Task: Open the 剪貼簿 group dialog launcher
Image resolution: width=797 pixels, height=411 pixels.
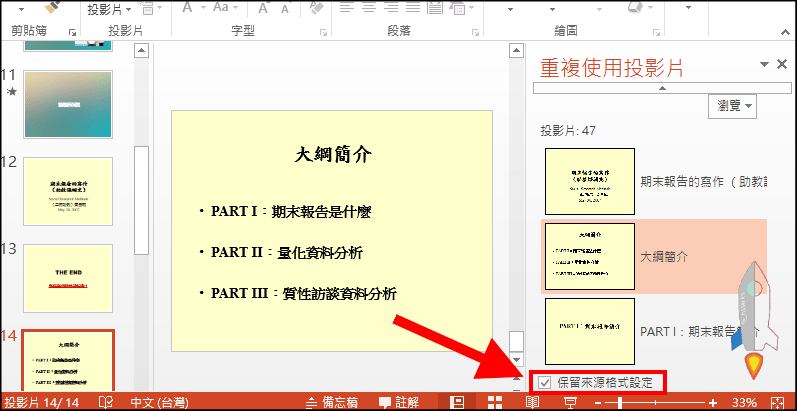Action: pos(72,33)
